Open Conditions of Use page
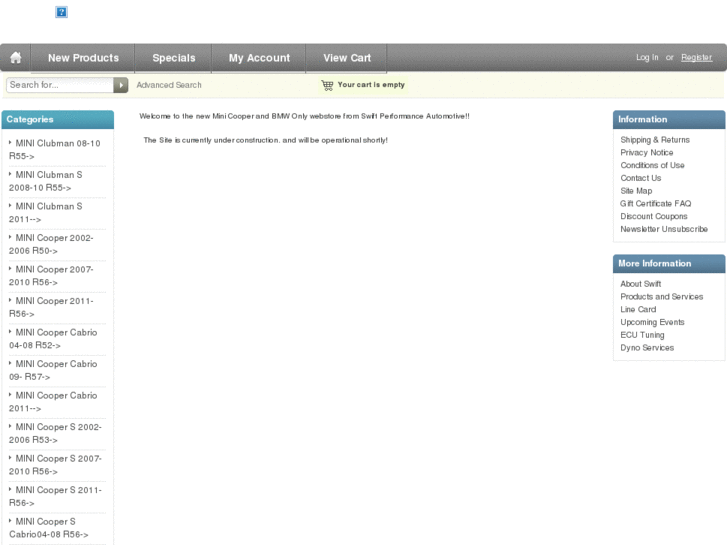The width and height of the screenshot is (727, 545). pyautogui.click(x=652, y=165)
